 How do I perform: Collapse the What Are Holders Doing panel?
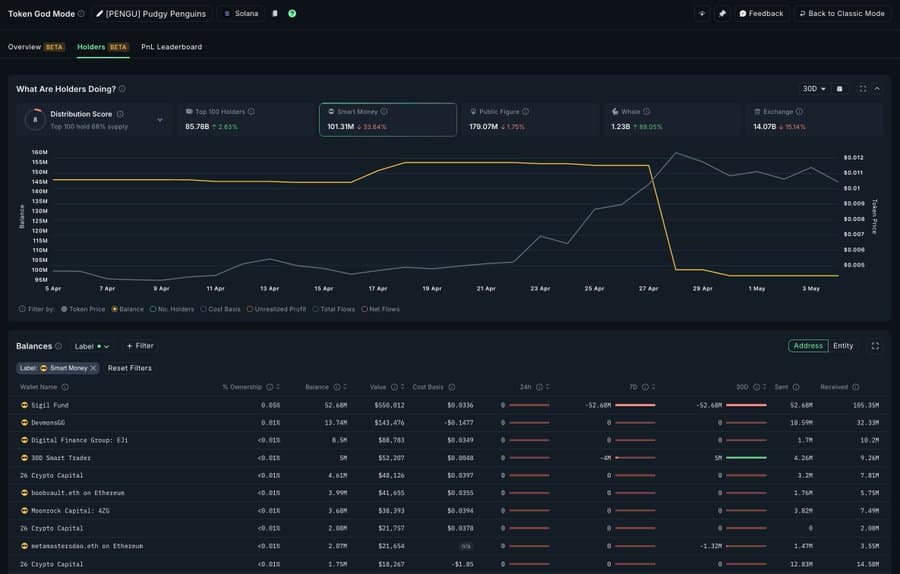click(x=877, y=89)
